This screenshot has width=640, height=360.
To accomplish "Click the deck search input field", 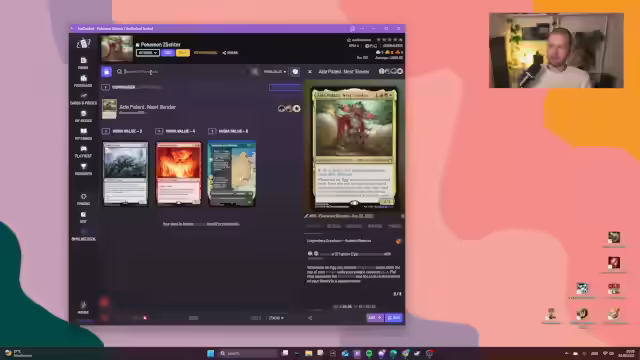I will pos(184,71).
